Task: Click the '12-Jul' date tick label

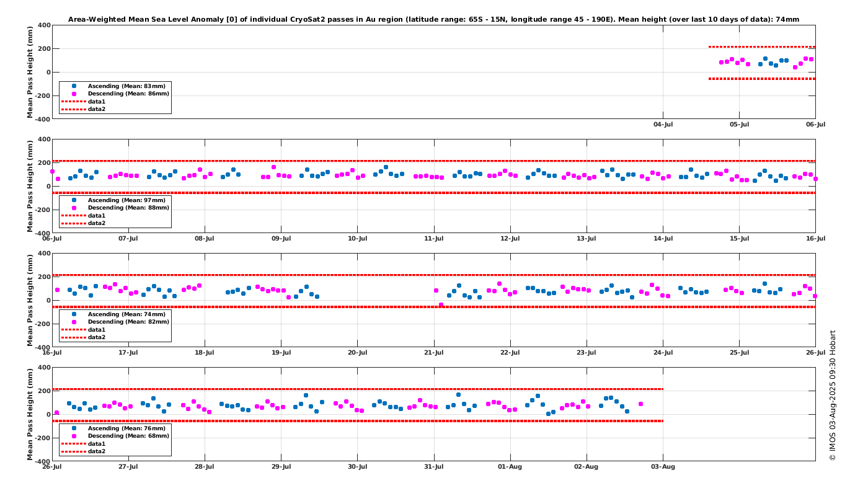Action: tap(510, 239)
